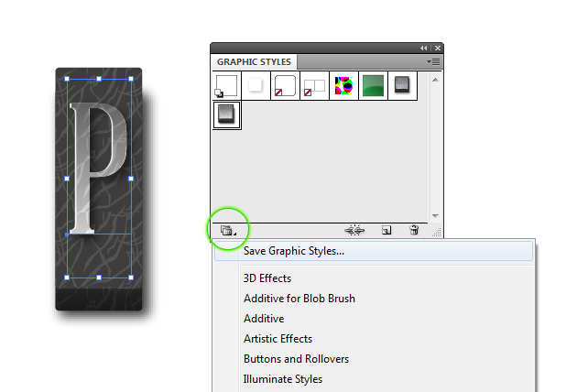Select the Default Graphic Style thumbnail
Screen dimensions: 577x392
point(226,86)
